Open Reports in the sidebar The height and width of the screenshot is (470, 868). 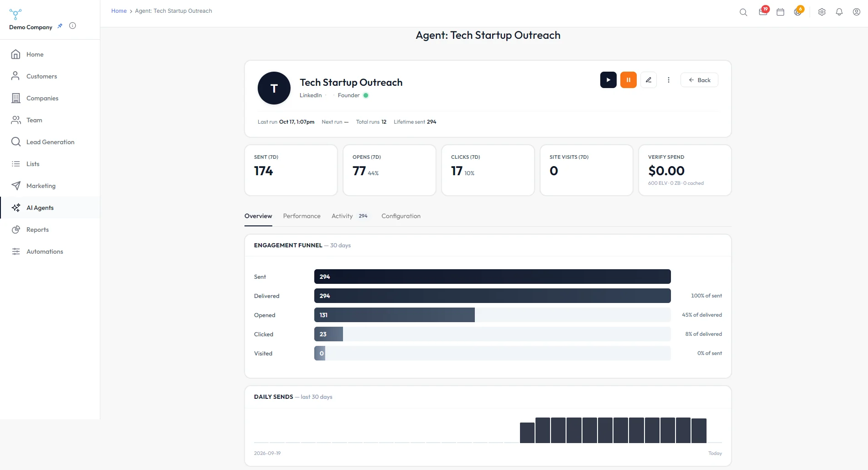[x=50, y=230]
